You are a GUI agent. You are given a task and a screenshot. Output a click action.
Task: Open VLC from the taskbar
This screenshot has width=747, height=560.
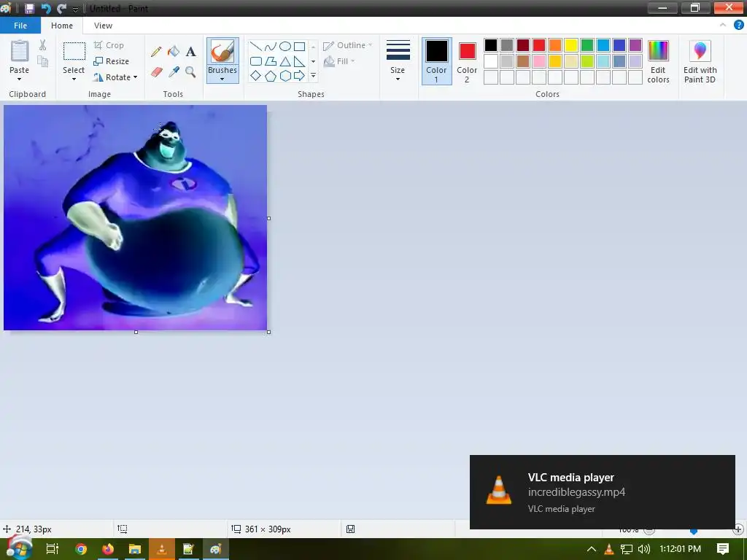coord(162,549)
